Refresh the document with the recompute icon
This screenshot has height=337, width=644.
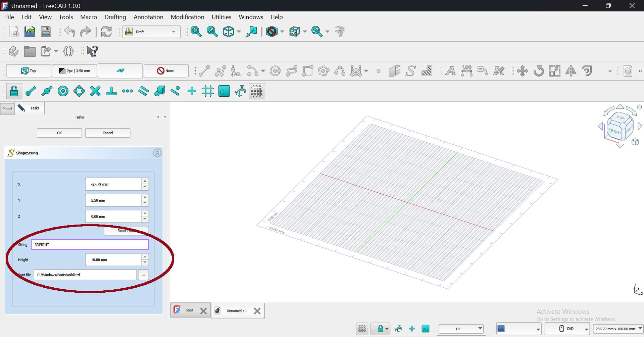click(x=106, y=32)
